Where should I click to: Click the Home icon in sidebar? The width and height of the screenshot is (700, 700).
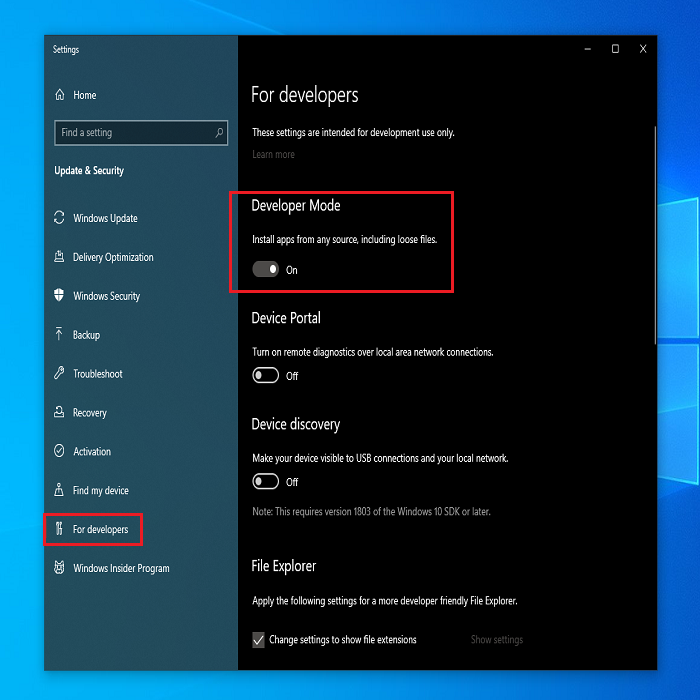tap(60, 95)
